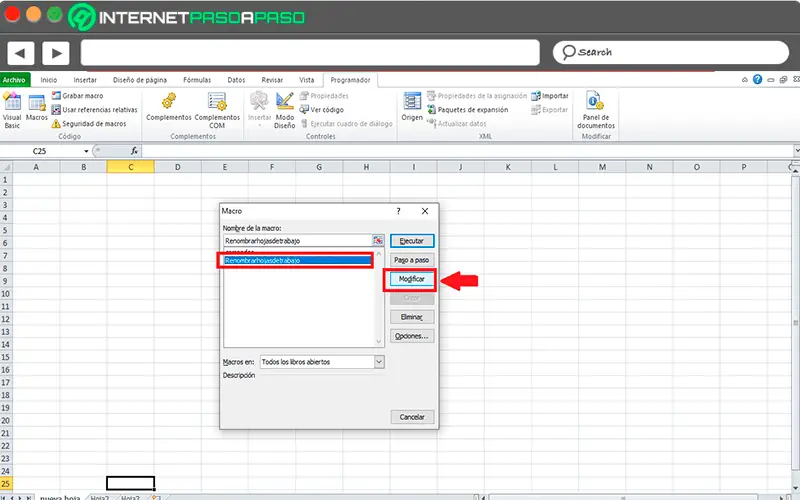Switch to the Revisar tab

pos(272,80)
